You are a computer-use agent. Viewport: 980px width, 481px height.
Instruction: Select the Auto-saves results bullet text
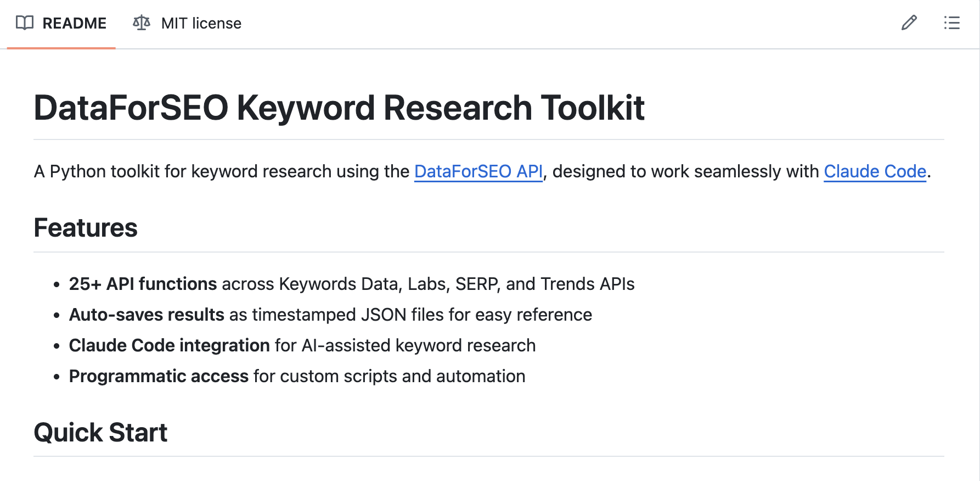(x=330, y=315)
